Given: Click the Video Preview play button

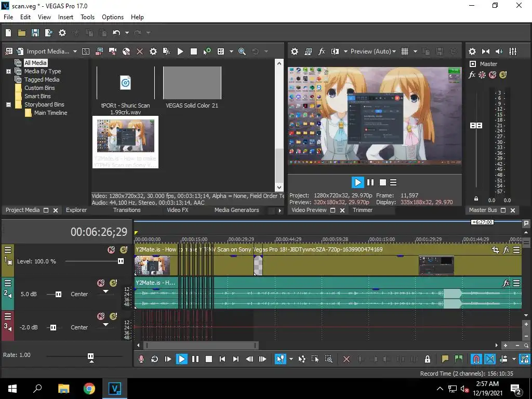Looking at the screenshot, I should (x=357, y=182).
